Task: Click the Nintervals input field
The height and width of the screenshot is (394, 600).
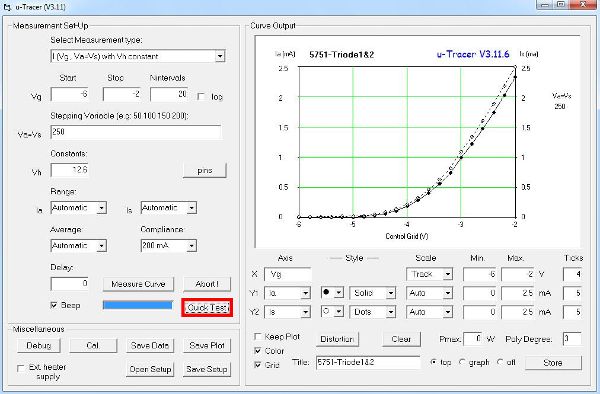Action: click(169, 94)
